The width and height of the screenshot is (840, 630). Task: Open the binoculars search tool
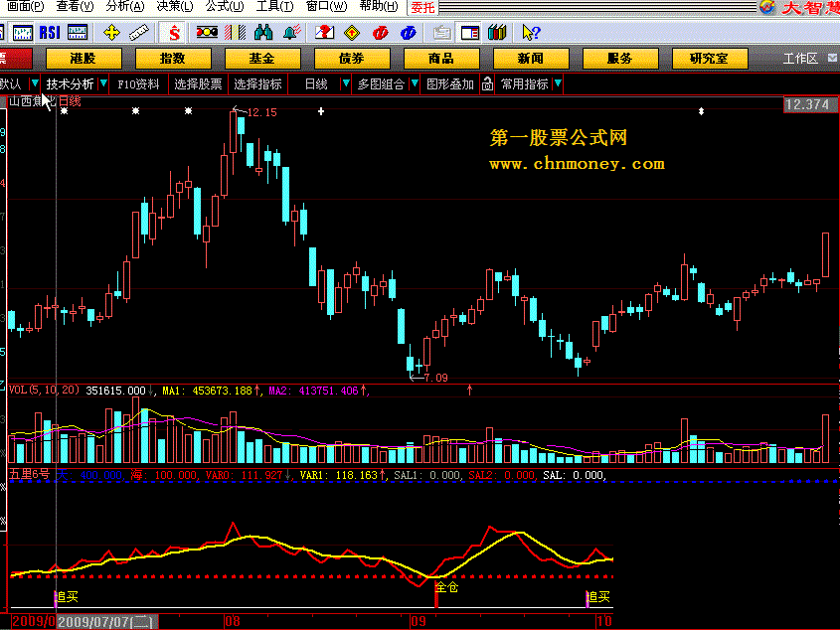263,33
